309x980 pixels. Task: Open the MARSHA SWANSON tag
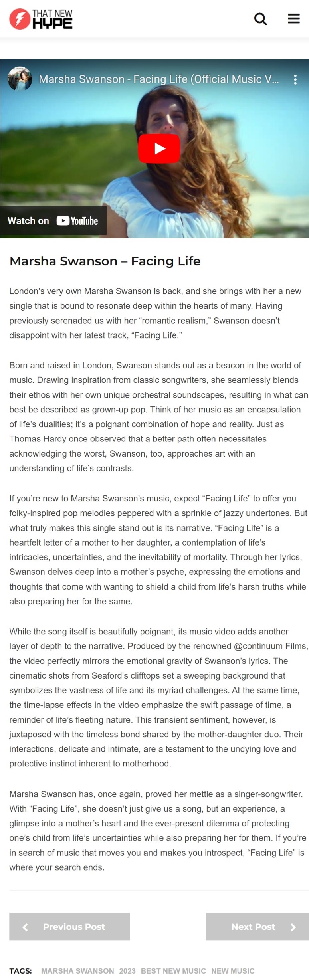click(x=77, y=971)
